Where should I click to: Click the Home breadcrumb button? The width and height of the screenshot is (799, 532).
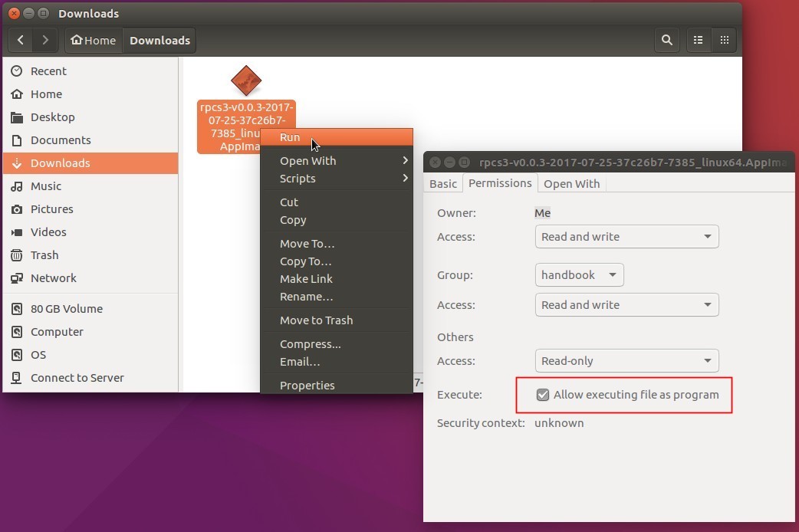coord(93,40)
